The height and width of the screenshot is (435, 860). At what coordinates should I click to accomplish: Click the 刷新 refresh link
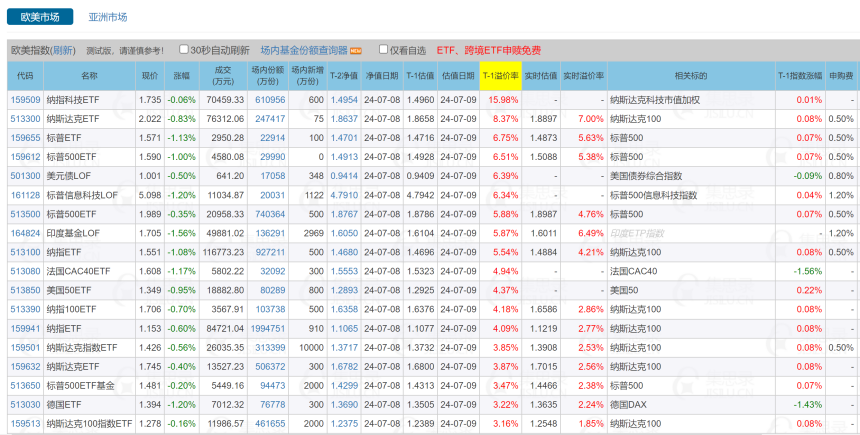point(63,50)
